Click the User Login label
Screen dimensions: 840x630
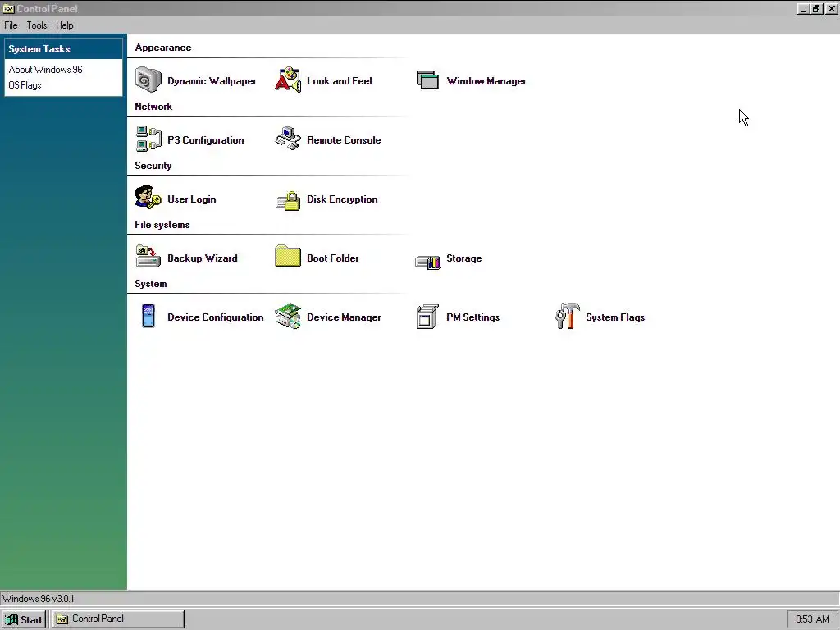tap(191, 199)
